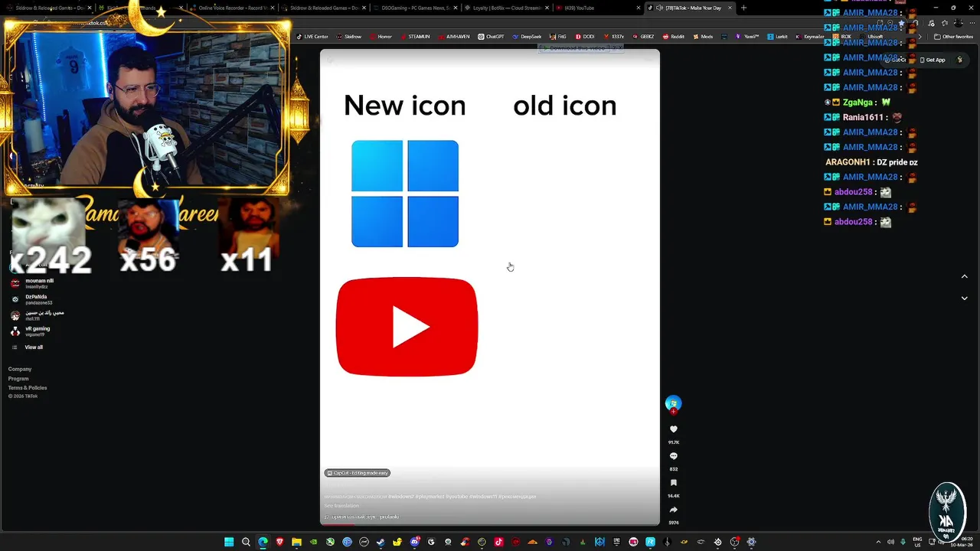Open the video comments with the speech bubble icon
The width and height of the screenshot is (980, 551).
point(674,456)
